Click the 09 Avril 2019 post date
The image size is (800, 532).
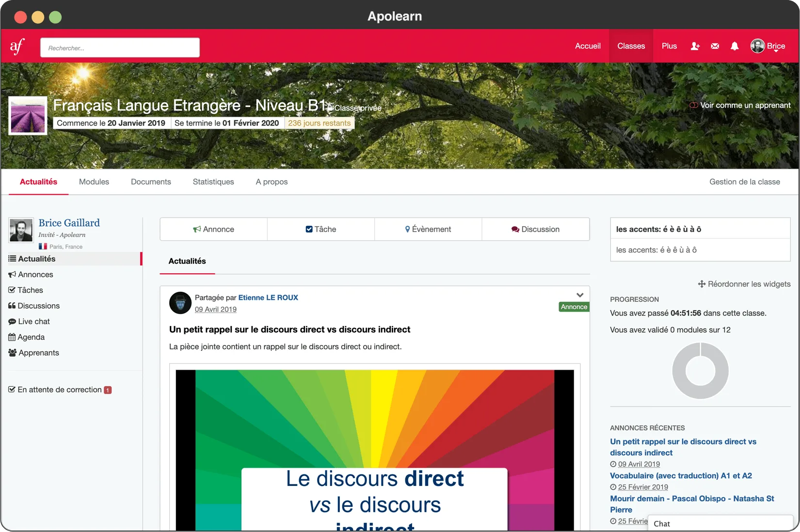(216, 310)
